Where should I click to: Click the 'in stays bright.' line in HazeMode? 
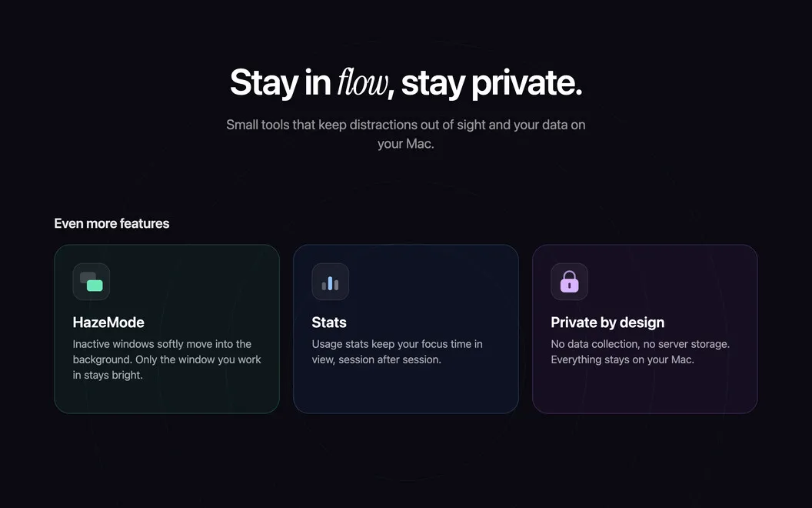pyautogui.click(x=108, y=375)
